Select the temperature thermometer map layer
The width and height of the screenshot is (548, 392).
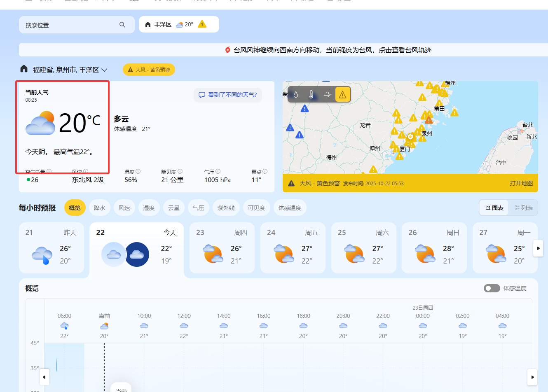click(311, 95)
